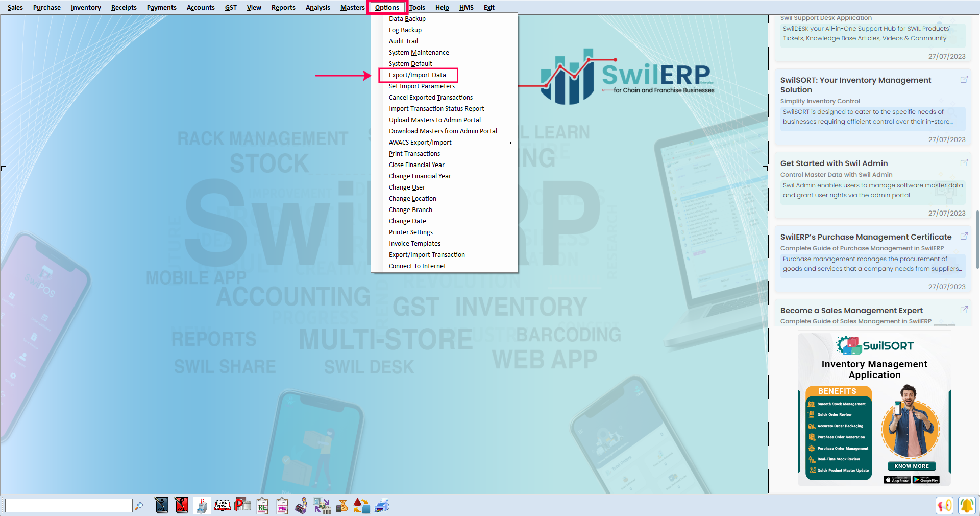Click the bank transfer arrows icon
Image resolution: width=980 pixels, height=516 pixels.
[x=322, y=506]
